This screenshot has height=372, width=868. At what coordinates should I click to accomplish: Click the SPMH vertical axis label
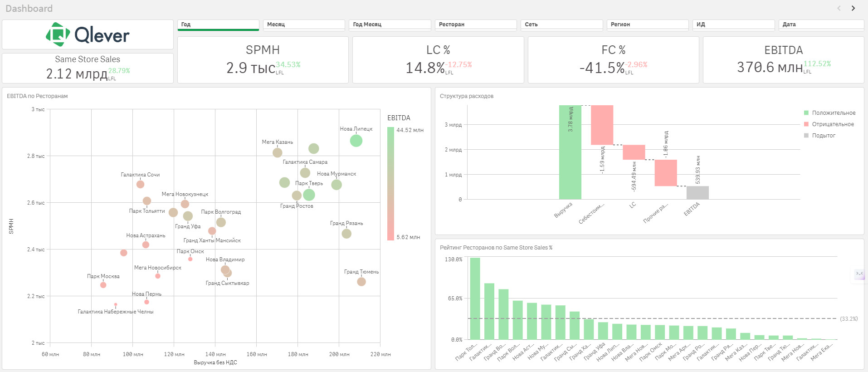coord(11,226)
